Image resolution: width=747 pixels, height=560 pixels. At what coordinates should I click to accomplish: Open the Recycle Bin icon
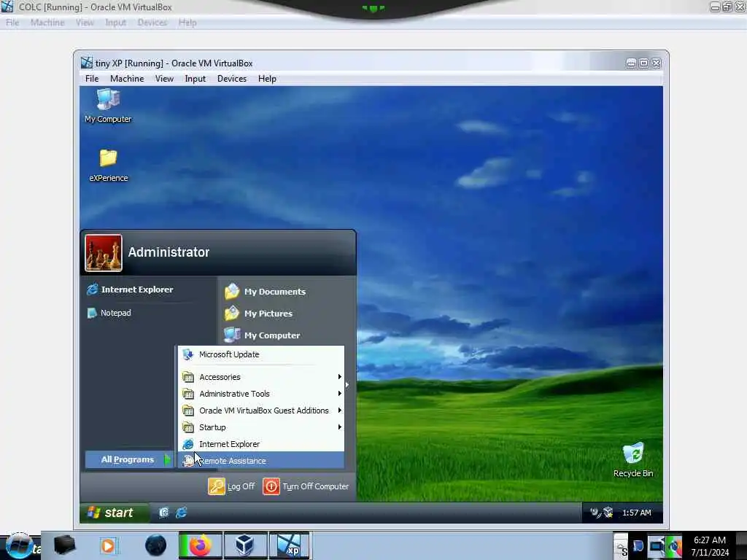pos(633,460)
